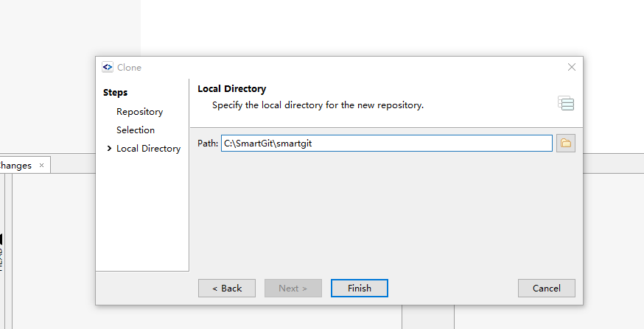
Task: Go back with the Back button
Action: [x=227, y=288]
